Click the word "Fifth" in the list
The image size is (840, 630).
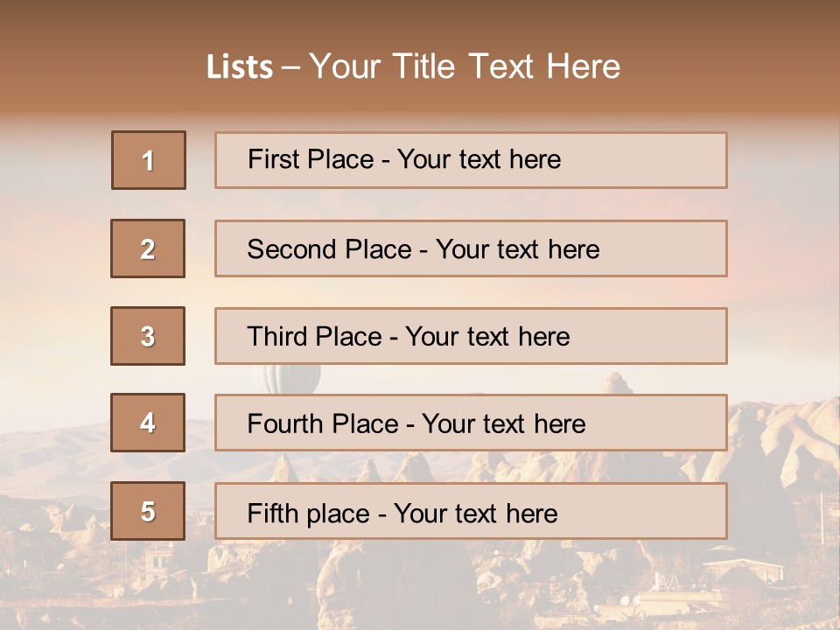(272, 513)
